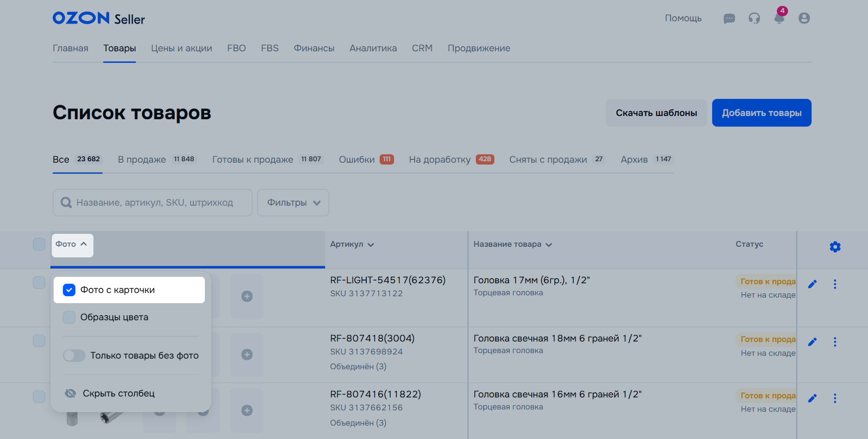The height and width of the screenshot is (439, 868).
Task: Click the "Добавить товары" button
Action: click(x=761, y=113)
